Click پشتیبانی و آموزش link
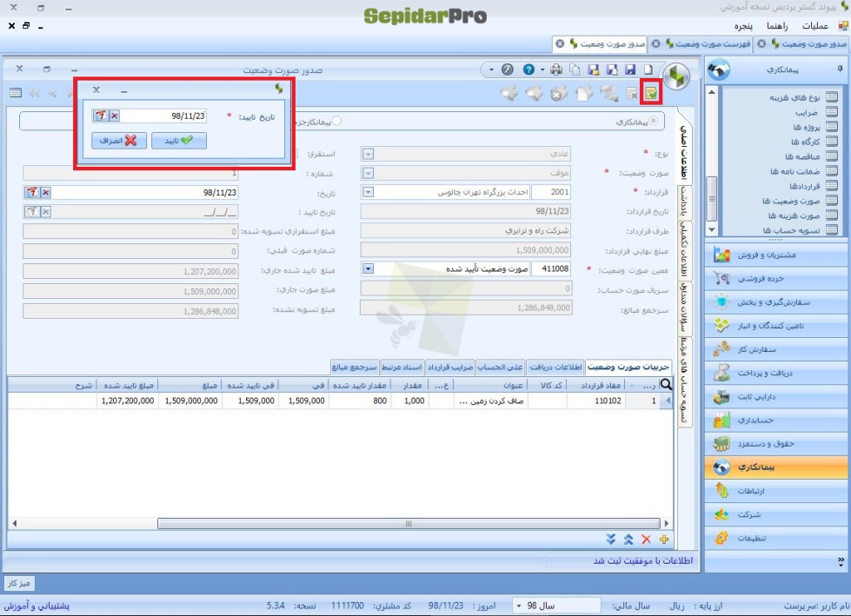 [37, 606]
